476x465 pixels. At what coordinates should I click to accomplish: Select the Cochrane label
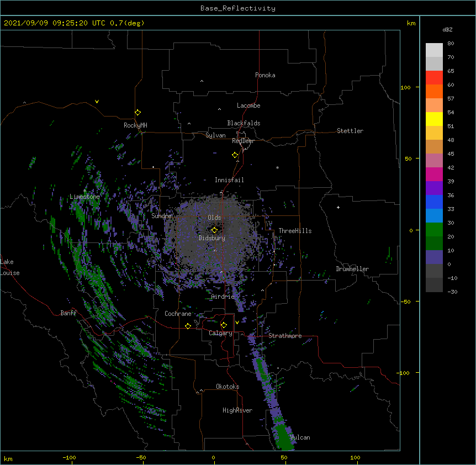coord(178,314)
